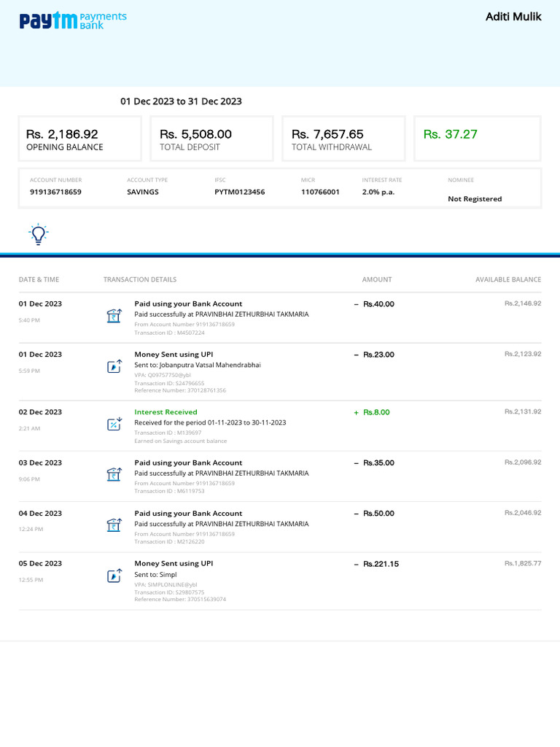
Task: Click date 01 Dec 2023 at 5:59 PM
Action: [x=41, y=355]
